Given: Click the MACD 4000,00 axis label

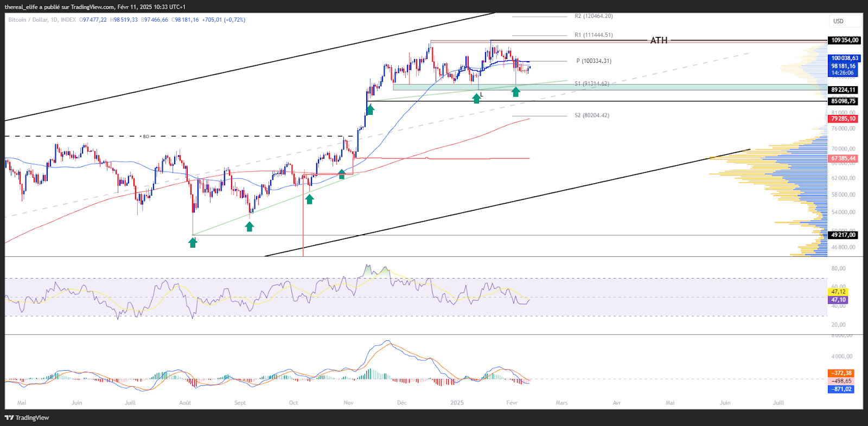Looking at the screenshot, I should (842, 356).
